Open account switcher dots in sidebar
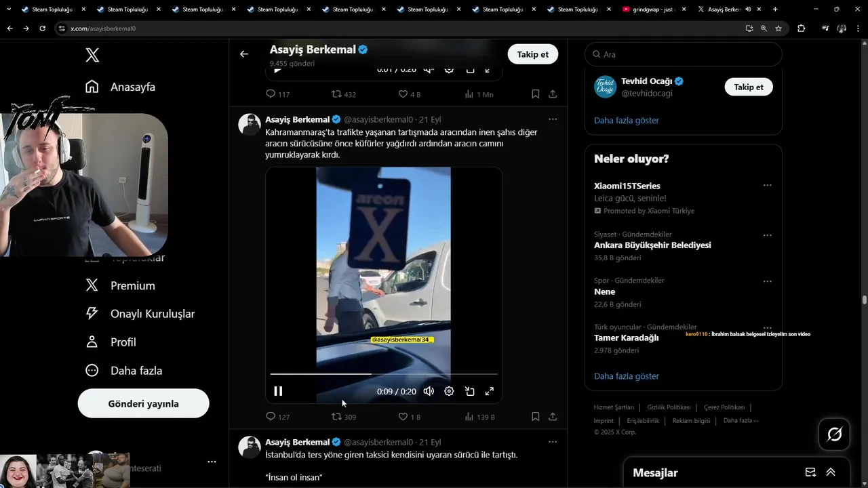The image size is (868, 488). (212, 462)
